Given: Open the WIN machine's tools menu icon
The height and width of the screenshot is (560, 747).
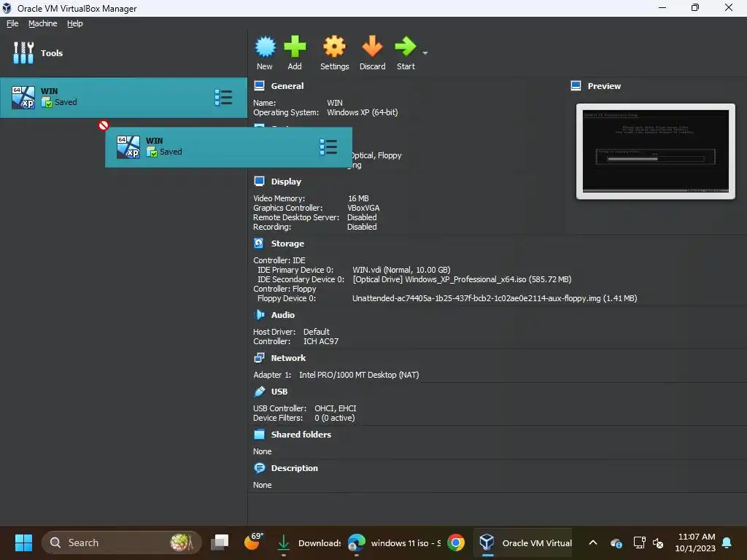Looking at the screenshot, I should pyautogui.click(x=223, y=98).
